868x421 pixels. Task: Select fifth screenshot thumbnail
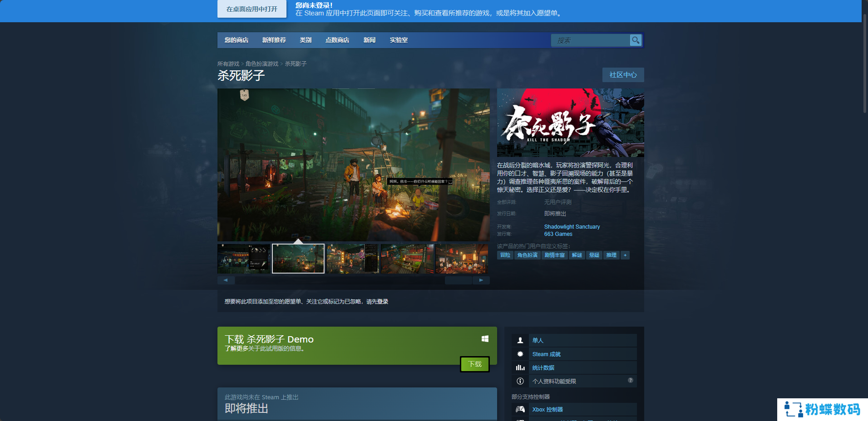pos(462,259)
